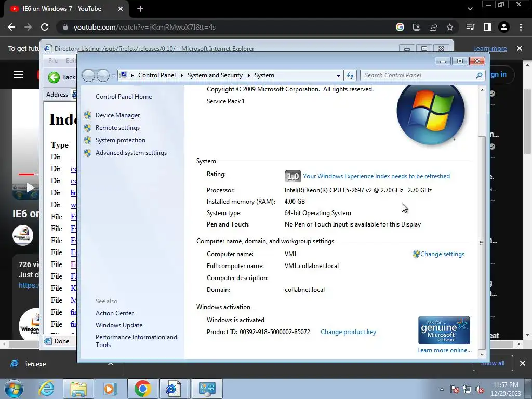Image resolution: width=532 pixels, height=399 pixels.
Task: Click the Back button in Internet Explorer 6
Action: pos(62,77)
